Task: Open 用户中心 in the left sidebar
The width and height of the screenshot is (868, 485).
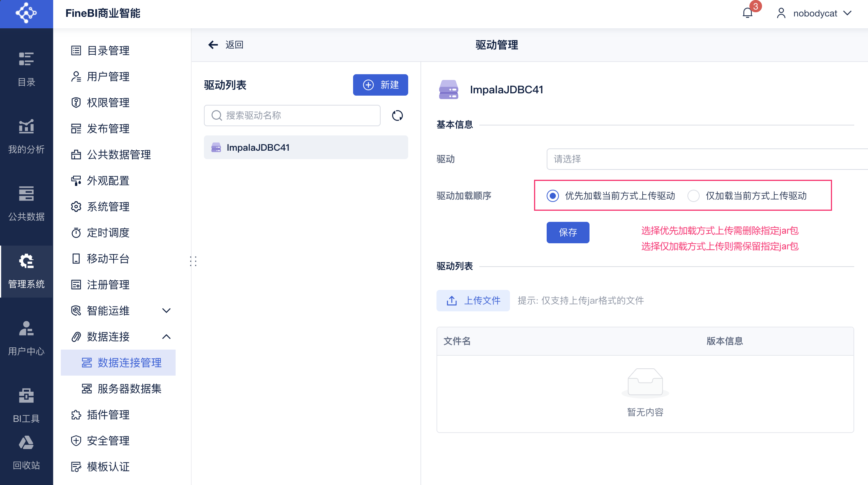Action: (26, 338)
